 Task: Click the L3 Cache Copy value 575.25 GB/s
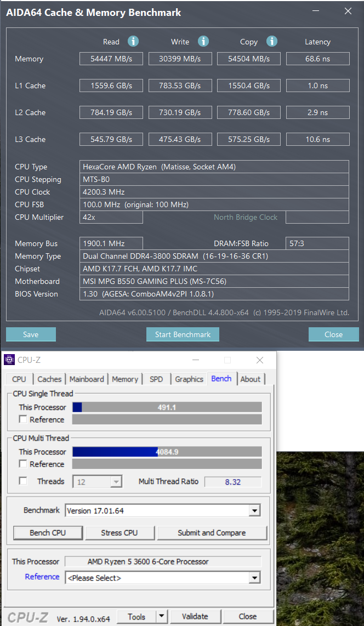click(249, 139)
